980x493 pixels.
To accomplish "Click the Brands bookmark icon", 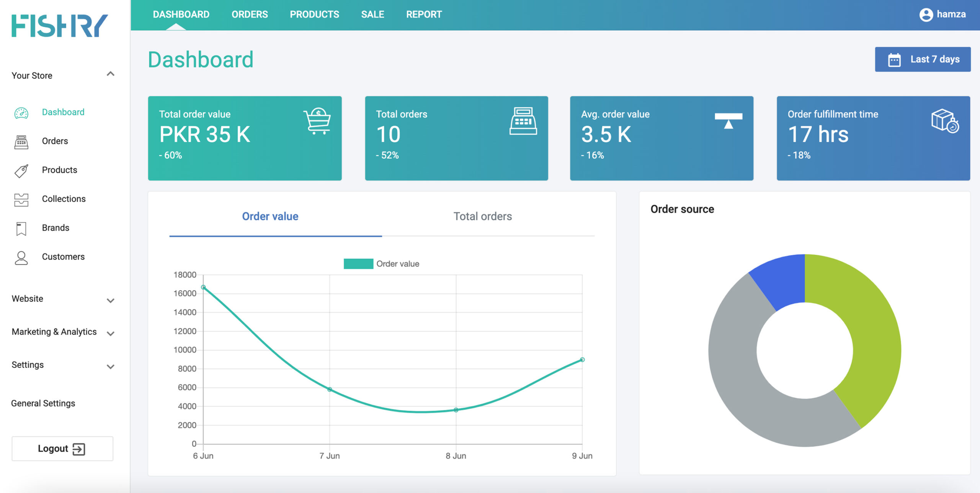I will click(21, 229).
